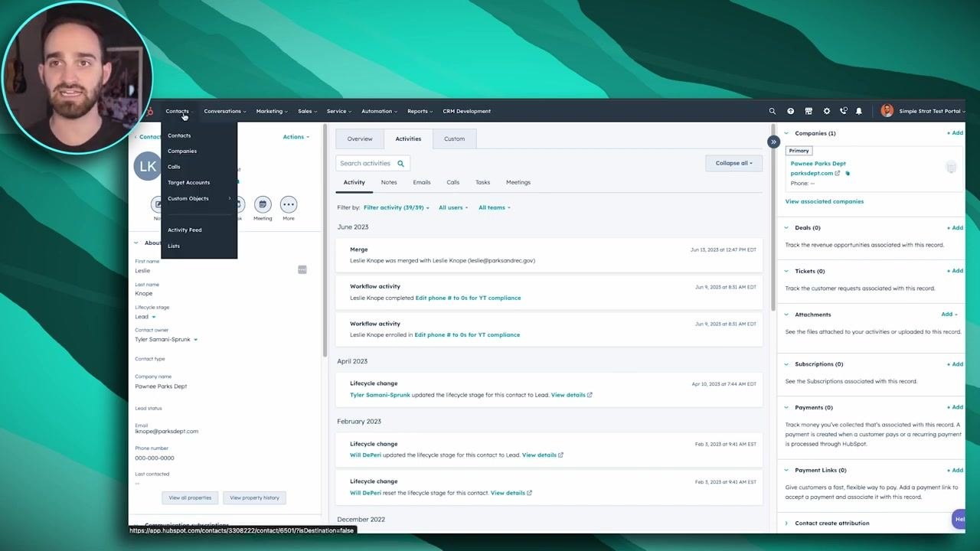The height and width of the screenshot is (551, 980).
Task: Select Target Accounts menu entry
Action: coord(188,183)
